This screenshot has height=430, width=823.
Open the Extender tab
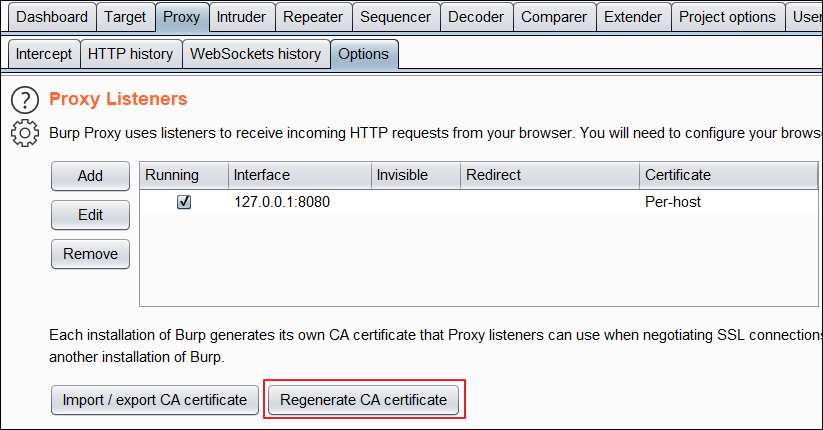click(634, 17)
